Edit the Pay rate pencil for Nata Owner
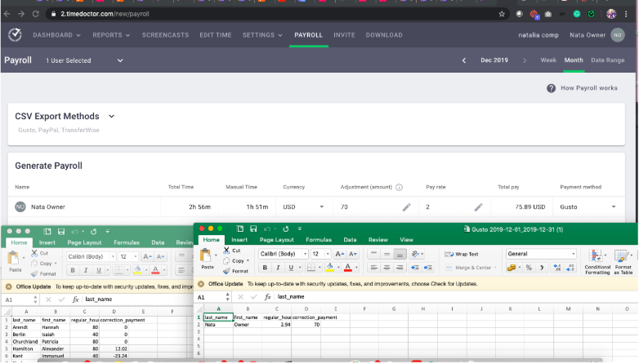Viewport: 639px width, 364px height. pos(478,207)
